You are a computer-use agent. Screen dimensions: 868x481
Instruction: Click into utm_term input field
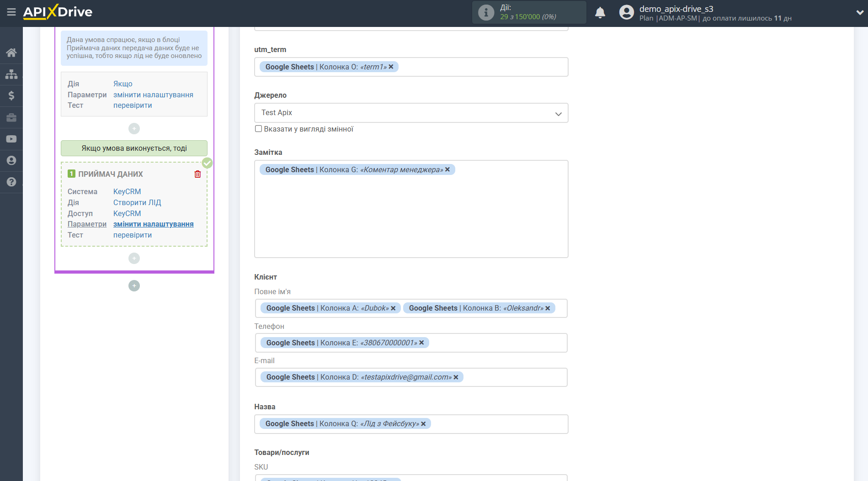411,67
